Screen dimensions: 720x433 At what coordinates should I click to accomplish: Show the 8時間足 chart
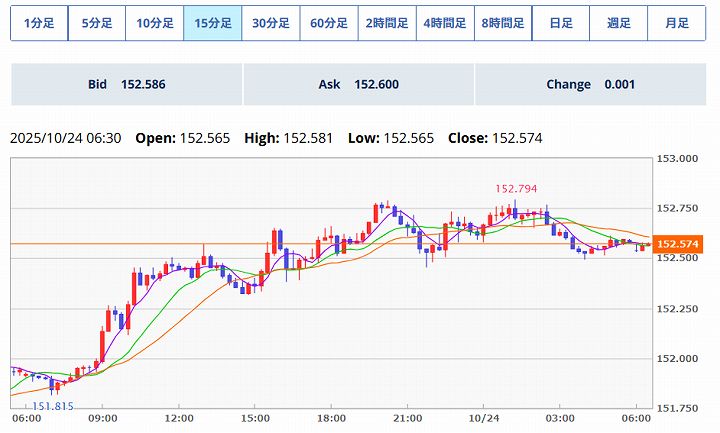tap(503, 23)
